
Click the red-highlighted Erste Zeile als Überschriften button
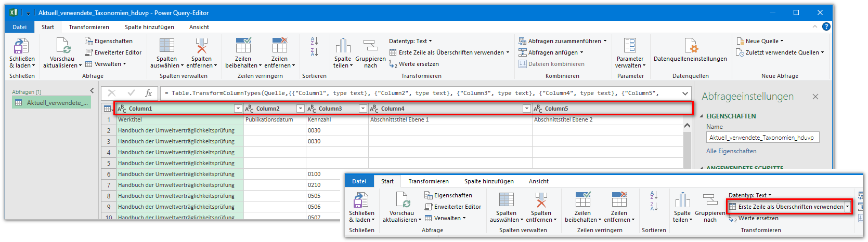pos(785,207)
